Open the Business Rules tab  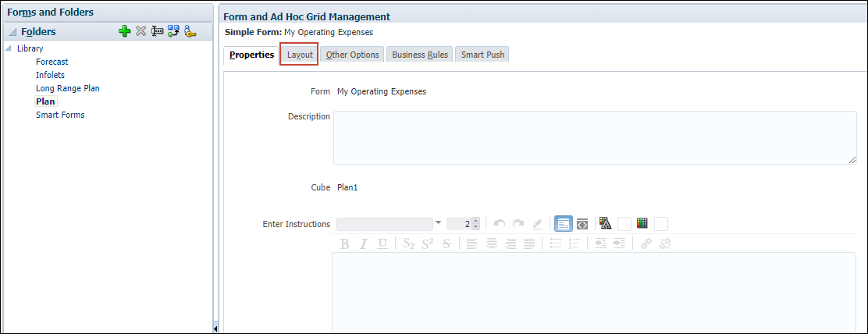(420, 55)
